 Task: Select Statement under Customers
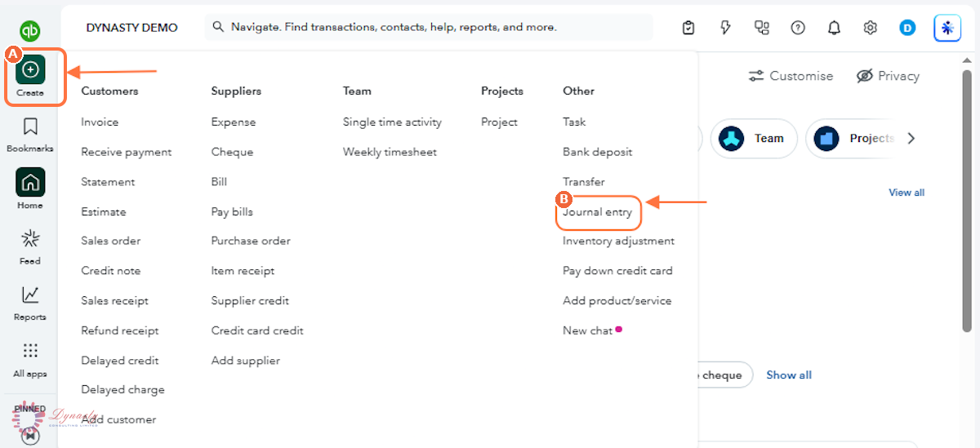(108, 182)
